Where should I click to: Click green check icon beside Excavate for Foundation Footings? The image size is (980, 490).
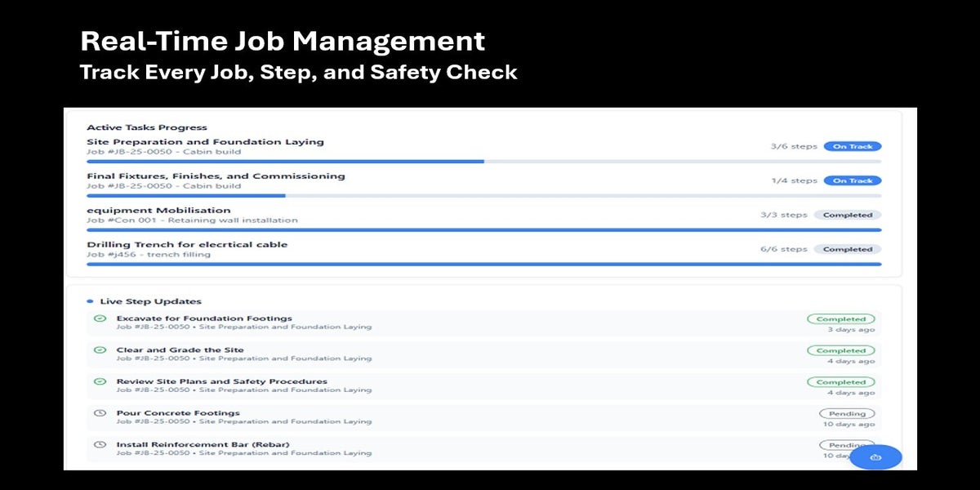[100, 318]
